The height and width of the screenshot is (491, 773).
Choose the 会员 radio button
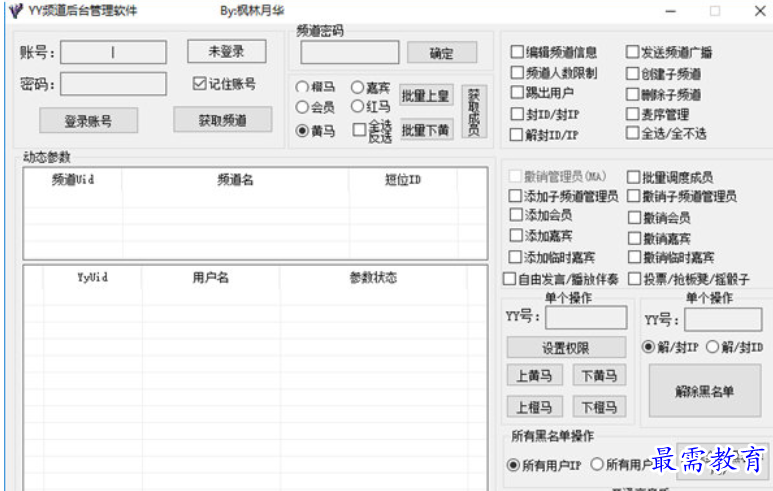[302, 106]
